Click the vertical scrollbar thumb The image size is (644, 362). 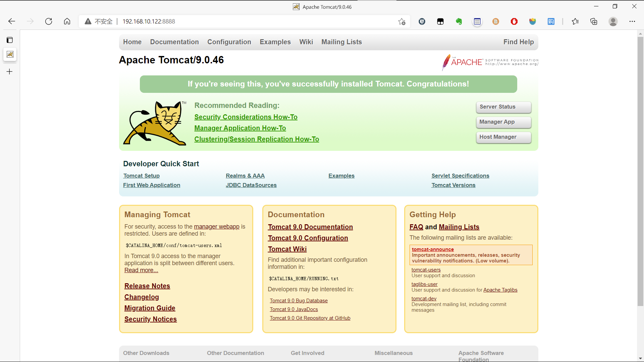tap(640, 171)
